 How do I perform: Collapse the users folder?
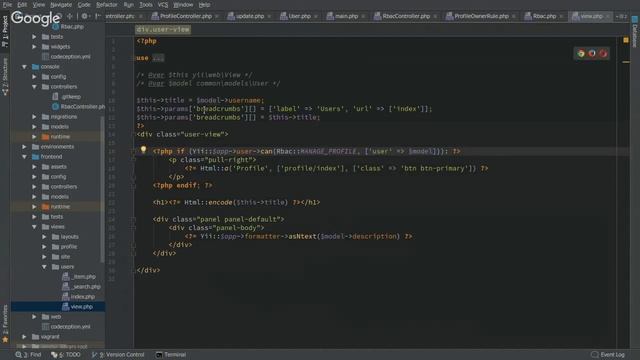pyautogui.click(x=44, y=267)
